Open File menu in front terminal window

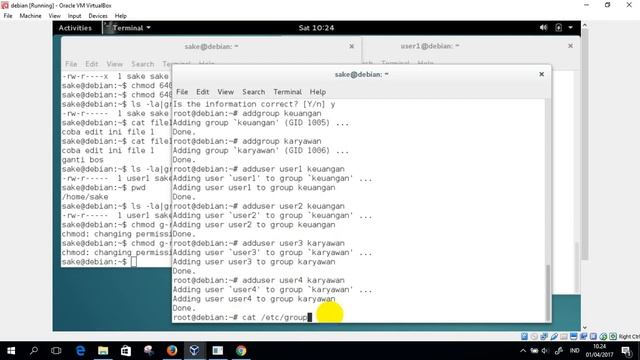point(182,92)
